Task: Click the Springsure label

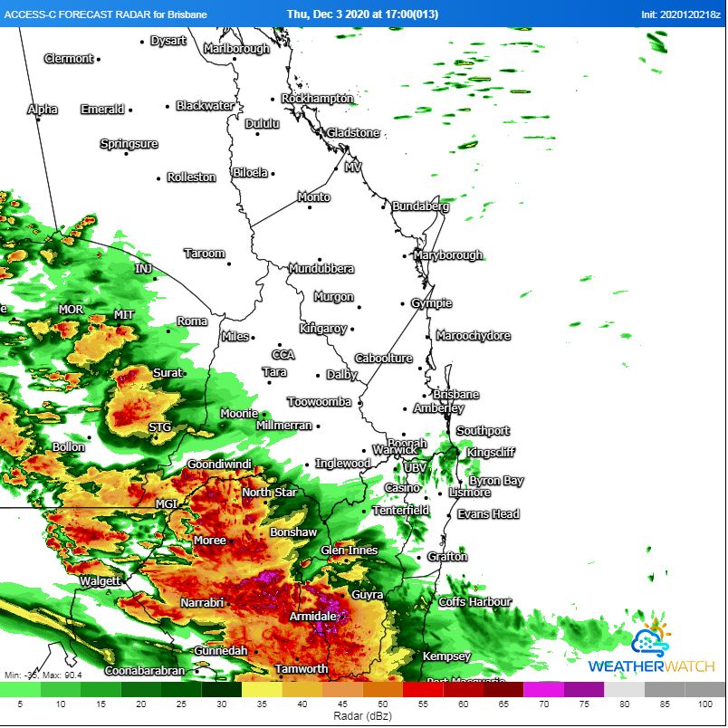Action: point(129,144)
